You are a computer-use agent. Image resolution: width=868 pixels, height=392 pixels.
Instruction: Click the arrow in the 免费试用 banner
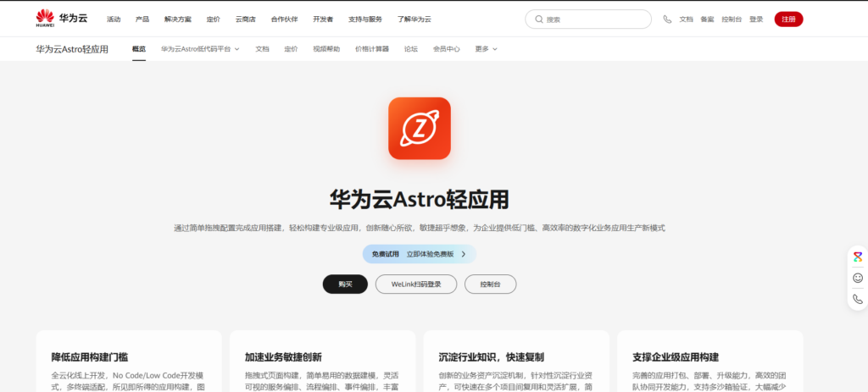464,254
